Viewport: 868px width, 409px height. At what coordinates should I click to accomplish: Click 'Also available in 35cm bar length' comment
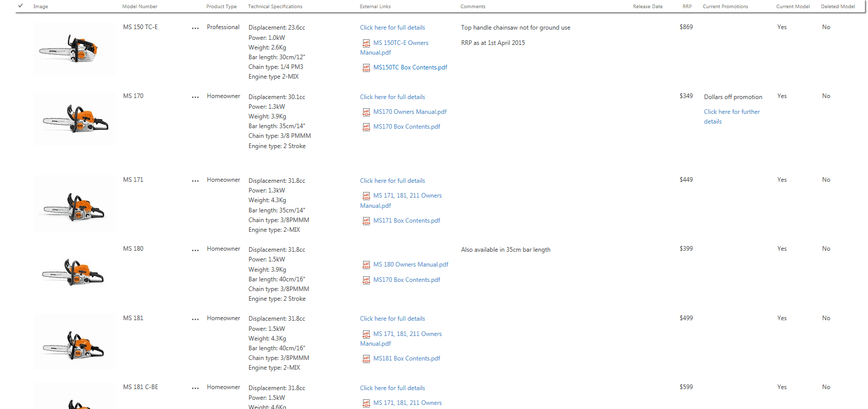pos(505,250)
